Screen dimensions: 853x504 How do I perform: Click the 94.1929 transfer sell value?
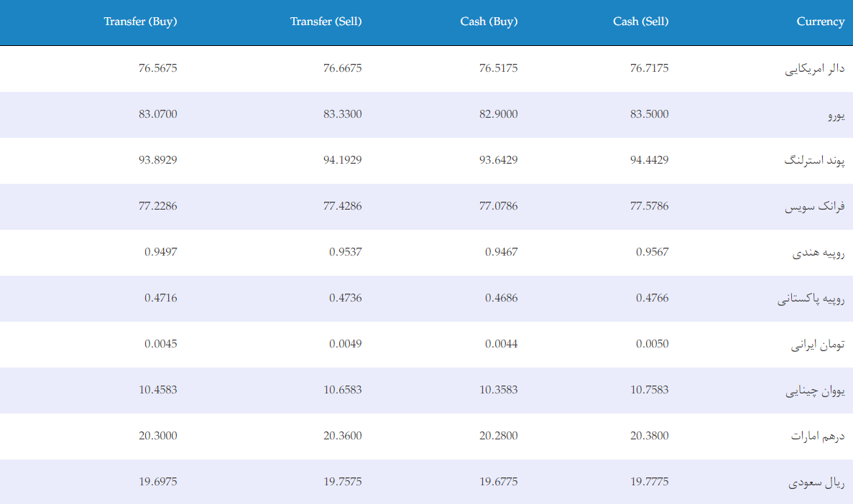pos(342,160)
